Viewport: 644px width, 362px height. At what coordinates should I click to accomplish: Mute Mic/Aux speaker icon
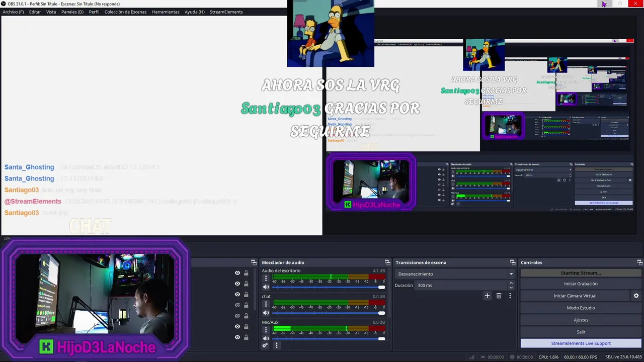click(266, 338)
